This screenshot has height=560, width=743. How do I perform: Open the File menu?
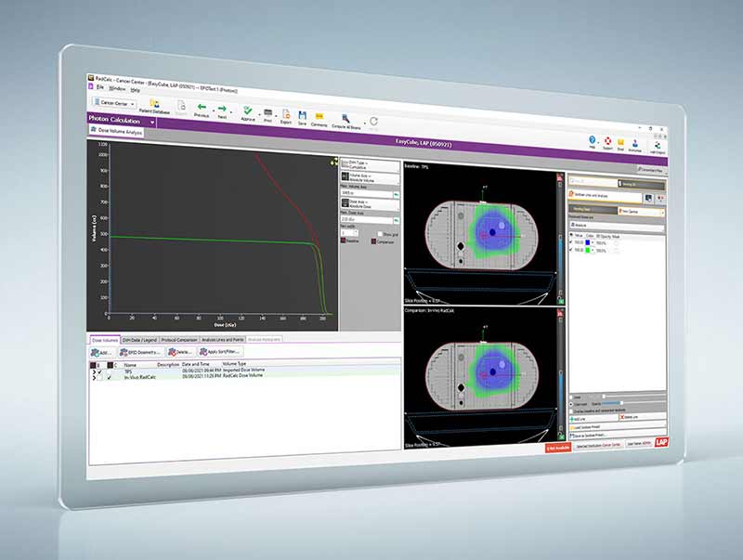(x=99, y=86)
